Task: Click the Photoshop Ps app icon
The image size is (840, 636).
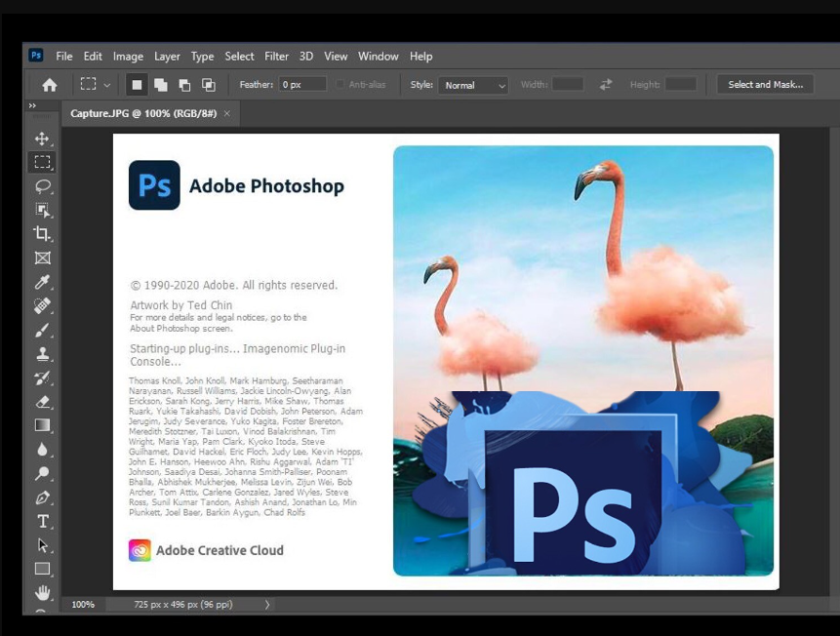Action: [36, 56]
